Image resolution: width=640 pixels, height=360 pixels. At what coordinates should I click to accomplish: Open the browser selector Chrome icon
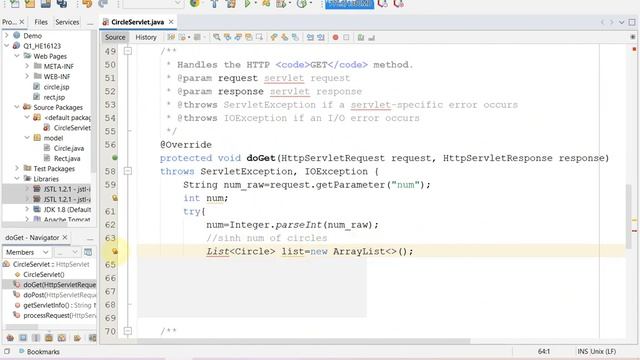coord(195,4)
